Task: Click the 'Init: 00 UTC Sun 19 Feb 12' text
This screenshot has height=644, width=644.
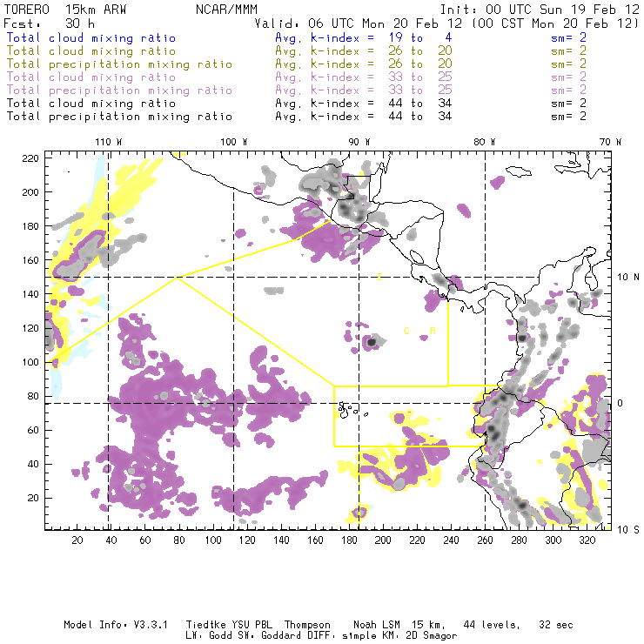Action: coord(540,9)
